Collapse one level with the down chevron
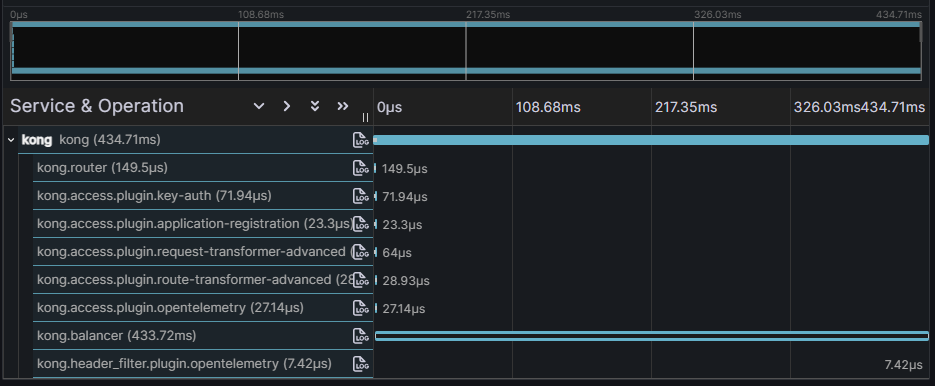This screenshot has width=935, height=386. point(259,106)
